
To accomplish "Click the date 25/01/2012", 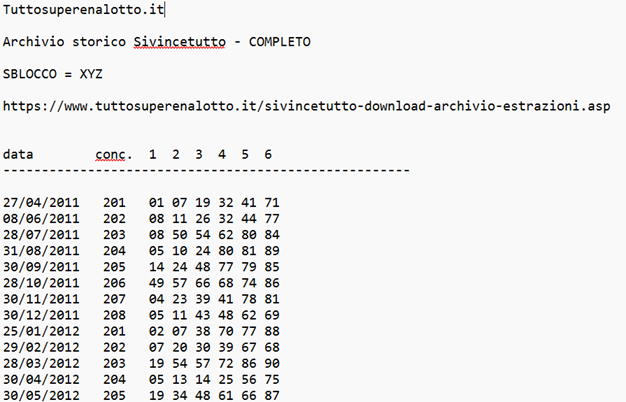I will (41, 330).
